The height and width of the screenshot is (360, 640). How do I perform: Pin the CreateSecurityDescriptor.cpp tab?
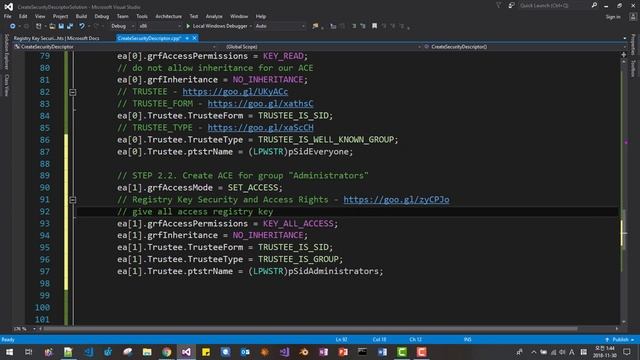(x=187, y=38)
